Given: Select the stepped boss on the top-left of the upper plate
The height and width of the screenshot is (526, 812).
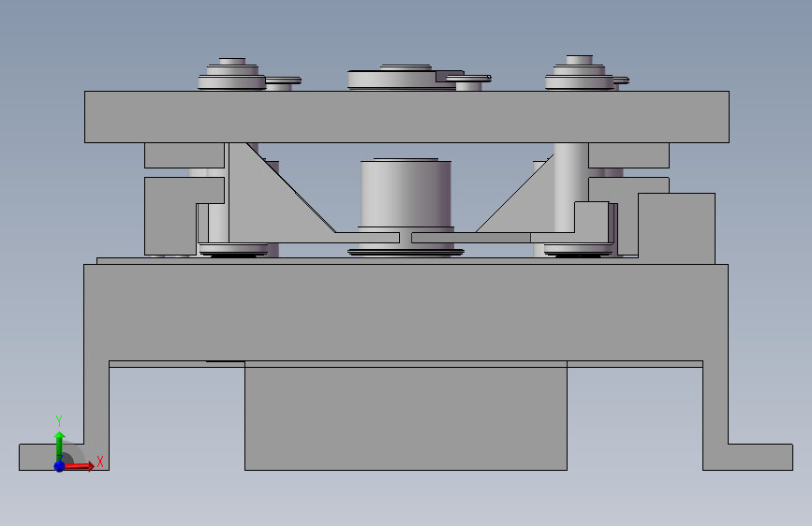Looking at the screenshot, I should (x=232, y=75).
